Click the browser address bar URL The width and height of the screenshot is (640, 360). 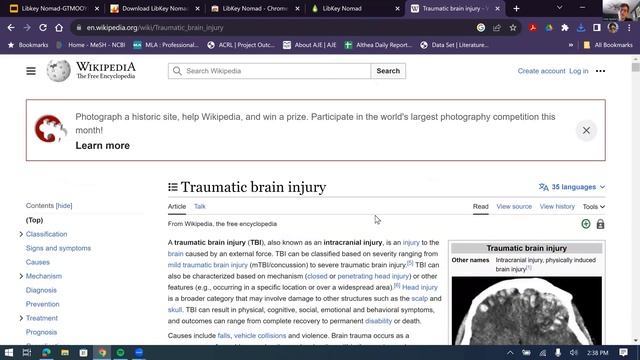[155, 28]
